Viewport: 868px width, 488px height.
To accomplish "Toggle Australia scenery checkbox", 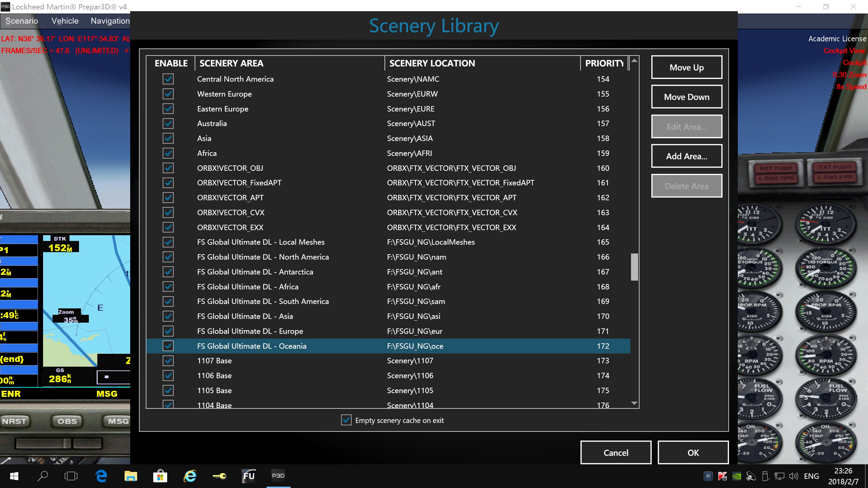I will [x=168, y=123].
